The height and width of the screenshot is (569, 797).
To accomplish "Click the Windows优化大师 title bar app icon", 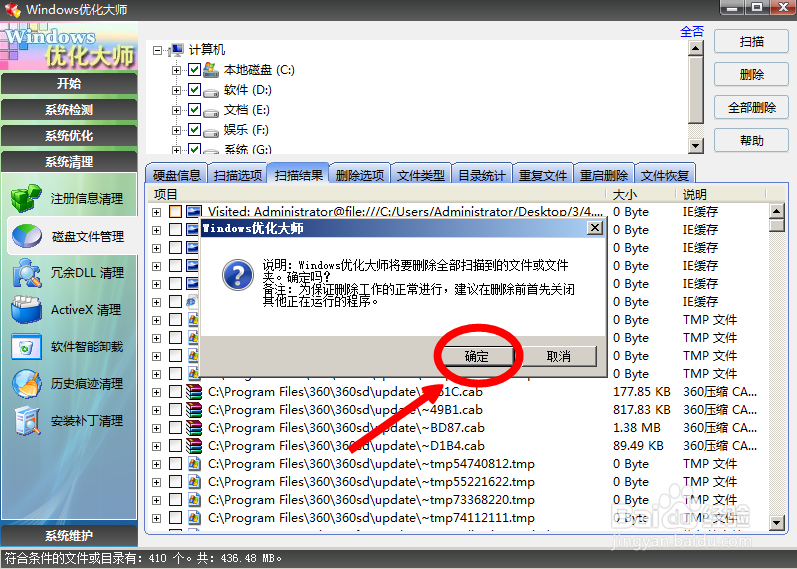I will (x=12, y=10).
